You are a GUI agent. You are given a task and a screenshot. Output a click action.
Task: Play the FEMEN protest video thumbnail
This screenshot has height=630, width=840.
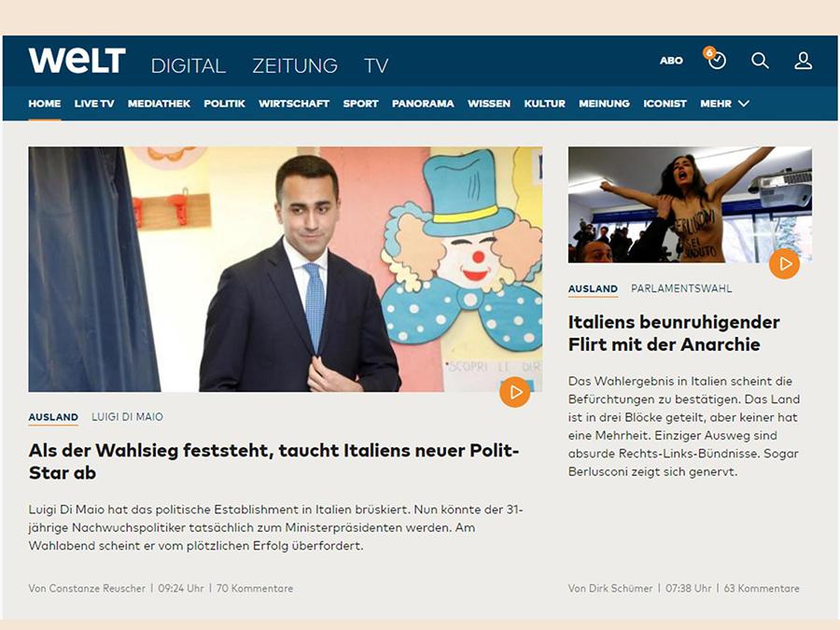click(783, 264)
